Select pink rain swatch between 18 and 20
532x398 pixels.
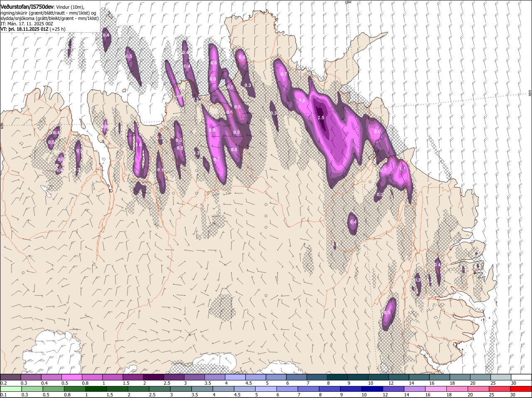(x=458, y=389)
